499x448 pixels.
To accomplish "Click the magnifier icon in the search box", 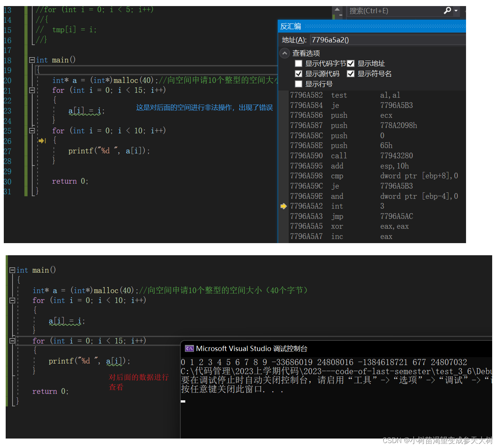I will [447, 11].
